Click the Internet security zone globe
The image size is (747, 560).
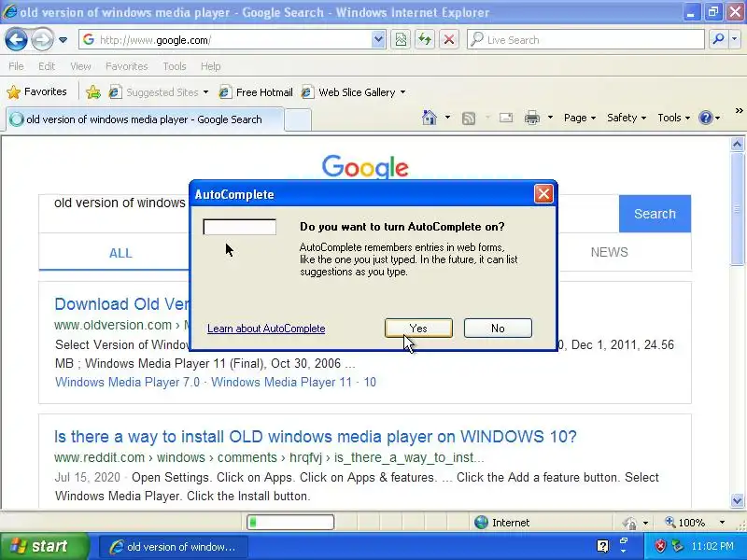point(481,523)
